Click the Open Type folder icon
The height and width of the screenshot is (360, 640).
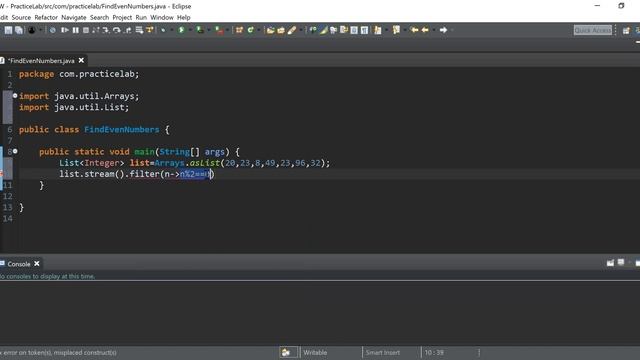click(x=270, y=30)
